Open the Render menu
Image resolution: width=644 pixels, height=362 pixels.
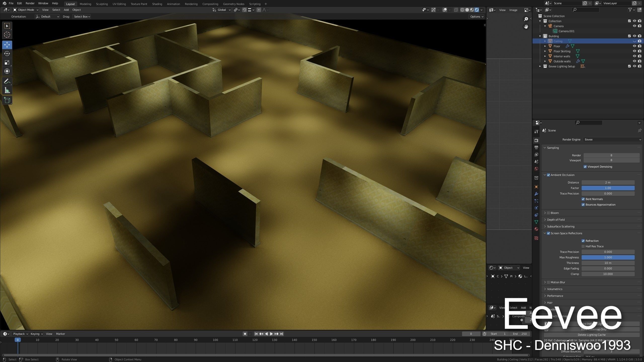30,3
